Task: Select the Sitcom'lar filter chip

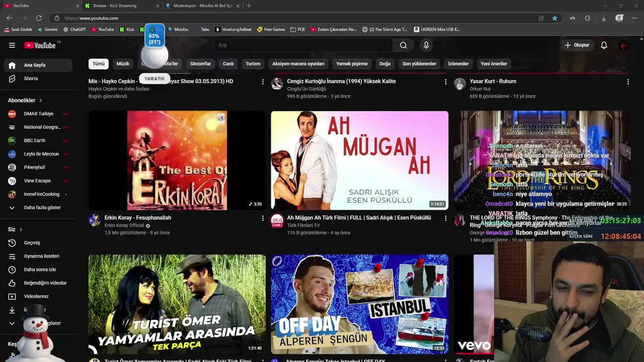Action: 200,64
